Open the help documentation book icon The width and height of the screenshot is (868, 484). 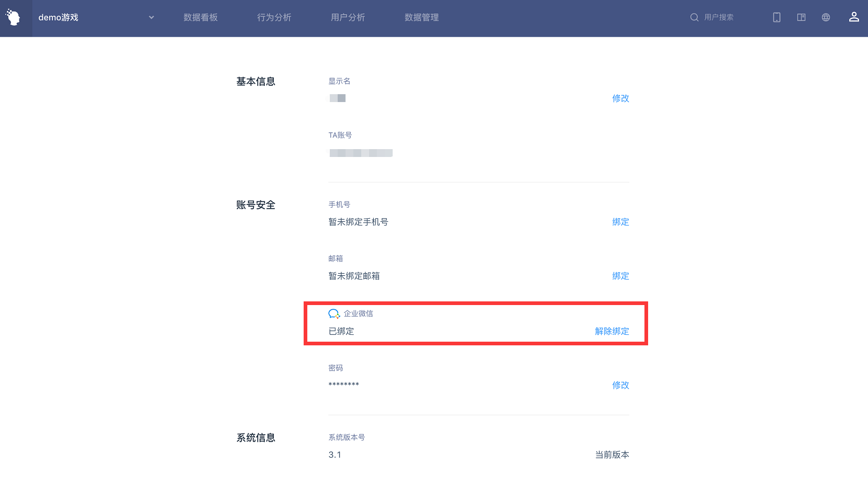pyautogui.click(x=801, y=17)
